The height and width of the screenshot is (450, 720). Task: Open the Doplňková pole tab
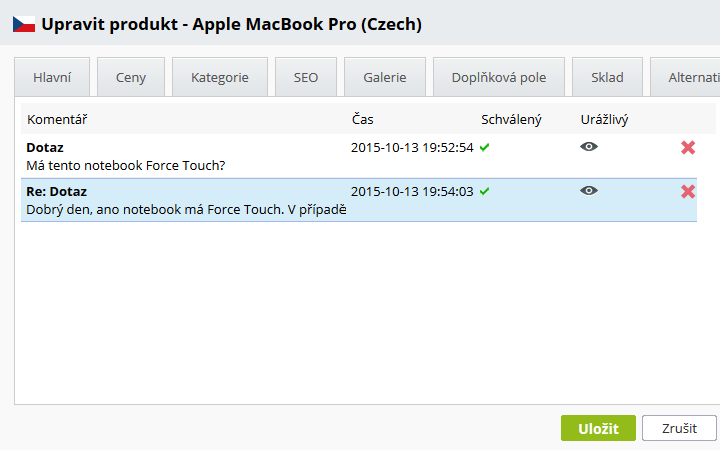click(499, 77)
